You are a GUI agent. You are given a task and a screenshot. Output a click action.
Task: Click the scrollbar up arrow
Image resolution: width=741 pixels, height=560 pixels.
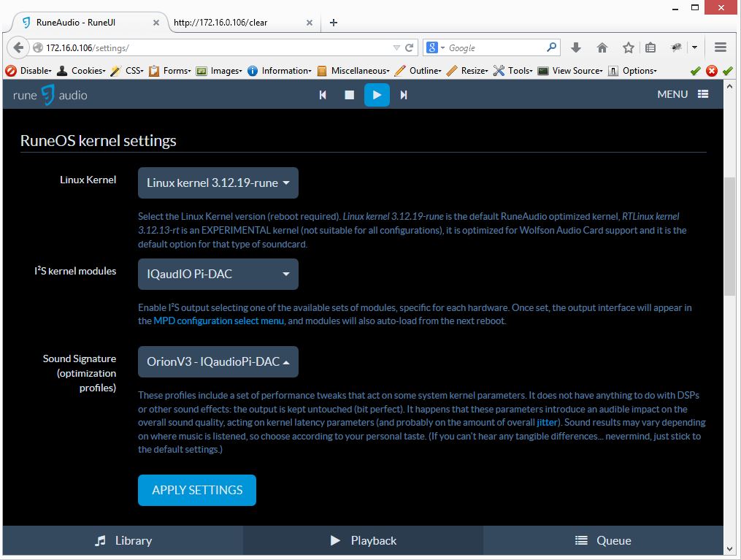729,86
